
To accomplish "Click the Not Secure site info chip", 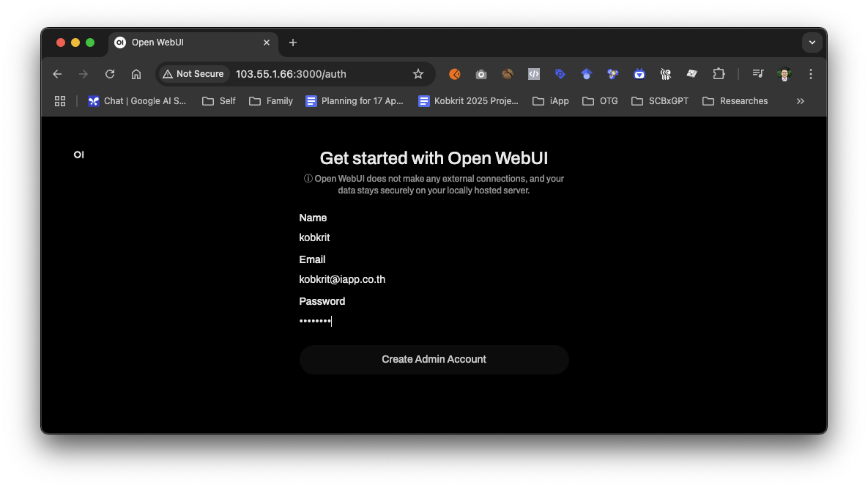I will (193, 74).
